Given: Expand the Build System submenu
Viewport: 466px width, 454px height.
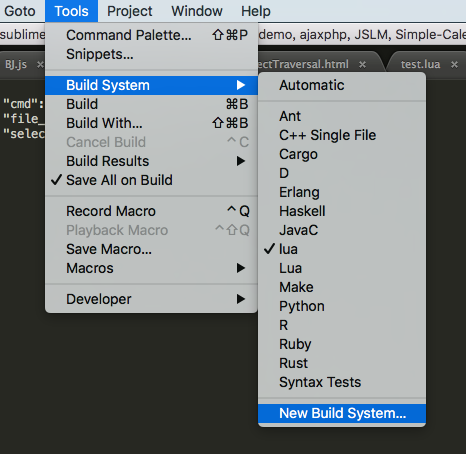Looking at the screenshot, I should 151,85.
